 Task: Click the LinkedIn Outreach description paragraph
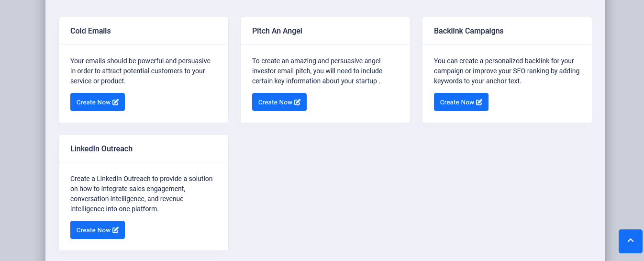pos(141,193)
